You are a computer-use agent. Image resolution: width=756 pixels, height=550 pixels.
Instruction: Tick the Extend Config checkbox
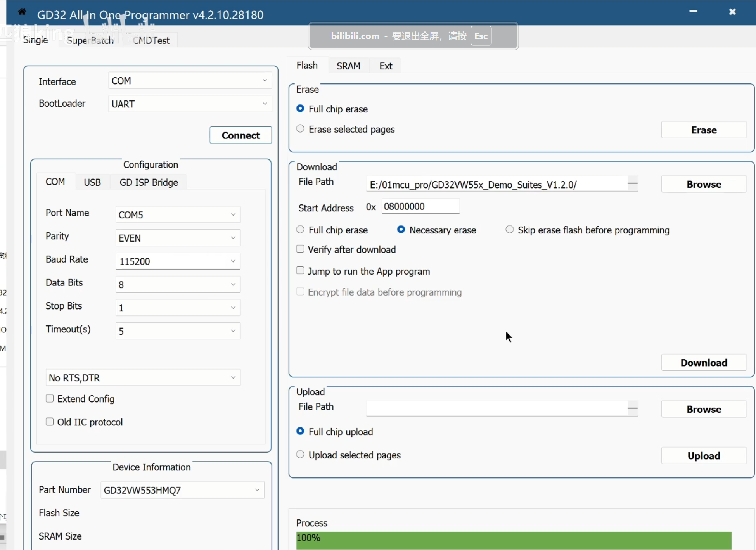50,399
